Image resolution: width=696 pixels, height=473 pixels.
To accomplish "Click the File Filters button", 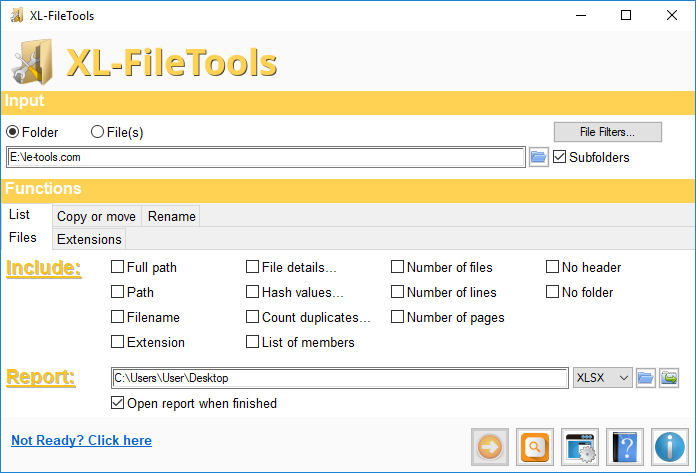I will tap(608, 132).
